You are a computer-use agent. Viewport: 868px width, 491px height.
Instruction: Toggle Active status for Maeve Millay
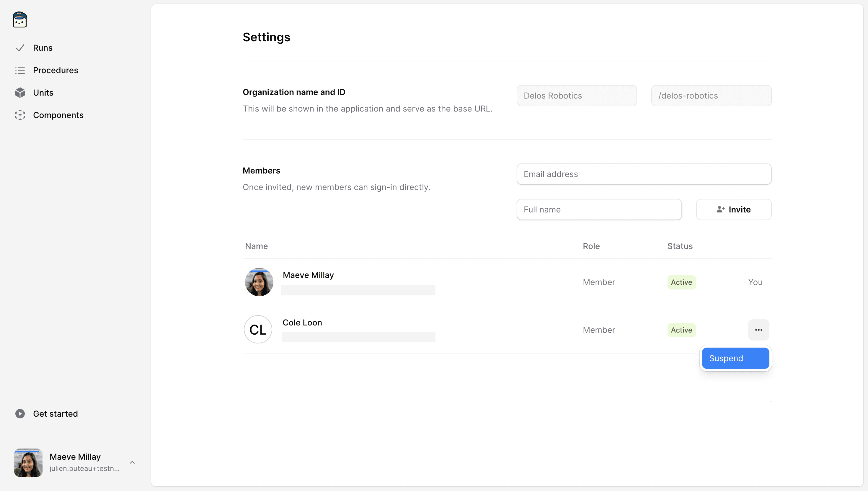click(x=681, y=282)
